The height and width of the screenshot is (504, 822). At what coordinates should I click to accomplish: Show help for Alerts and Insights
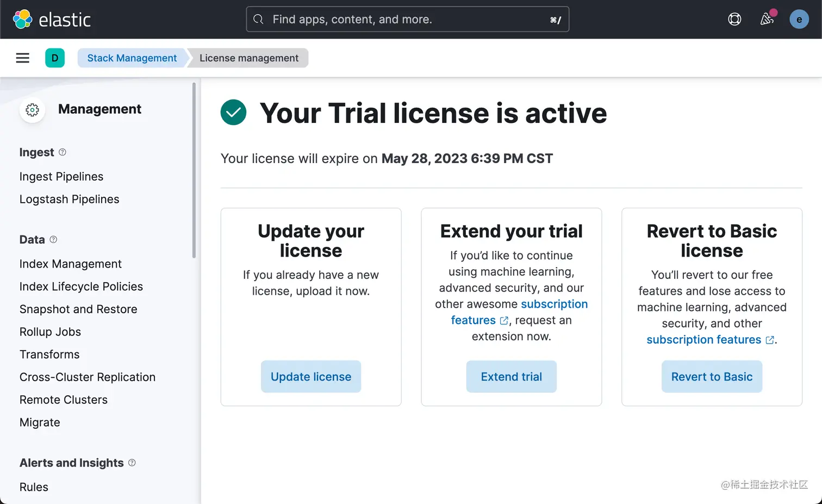coord(132,463)
